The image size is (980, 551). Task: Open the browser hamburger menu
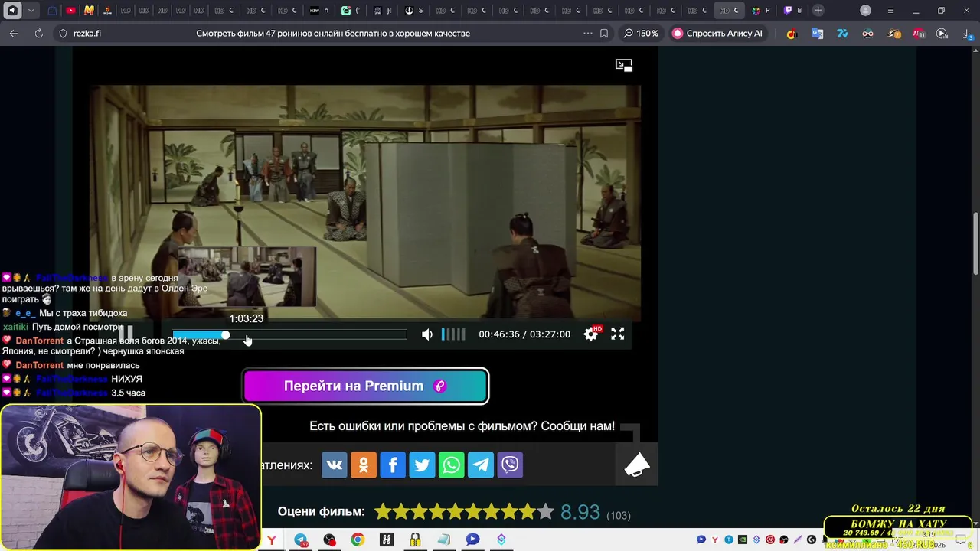(x=890, y=11)
